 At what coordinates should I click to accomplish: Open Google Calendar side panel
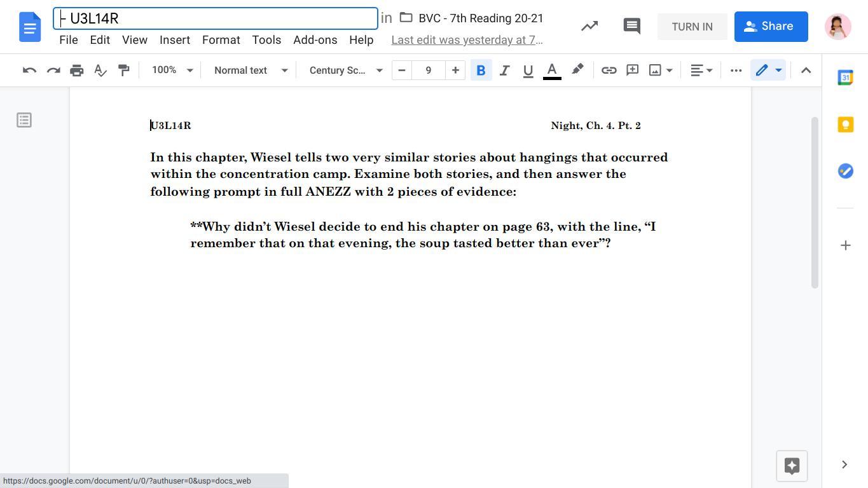coord(845,78)
